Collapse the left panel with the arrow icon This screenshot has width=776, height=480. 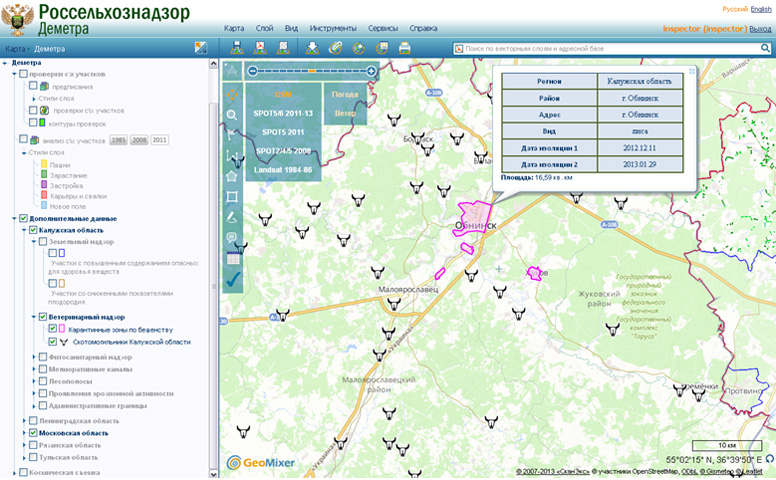pos(200,48)
